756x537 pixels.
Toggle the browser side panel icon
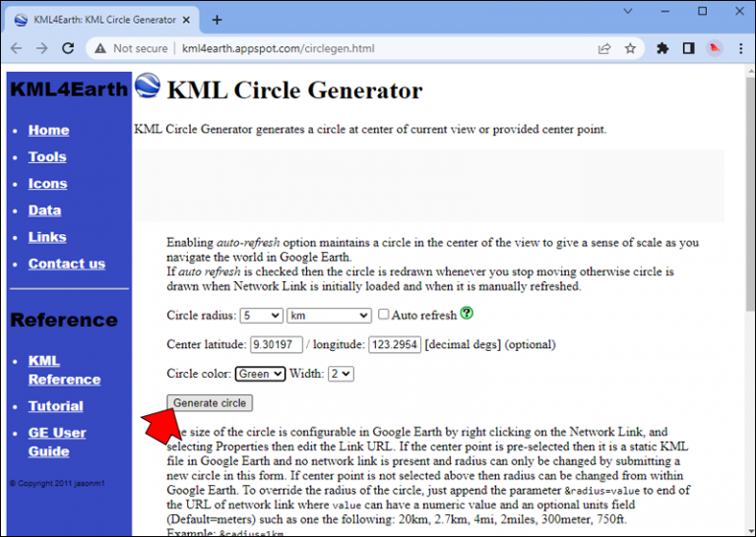tap(688, 48)
